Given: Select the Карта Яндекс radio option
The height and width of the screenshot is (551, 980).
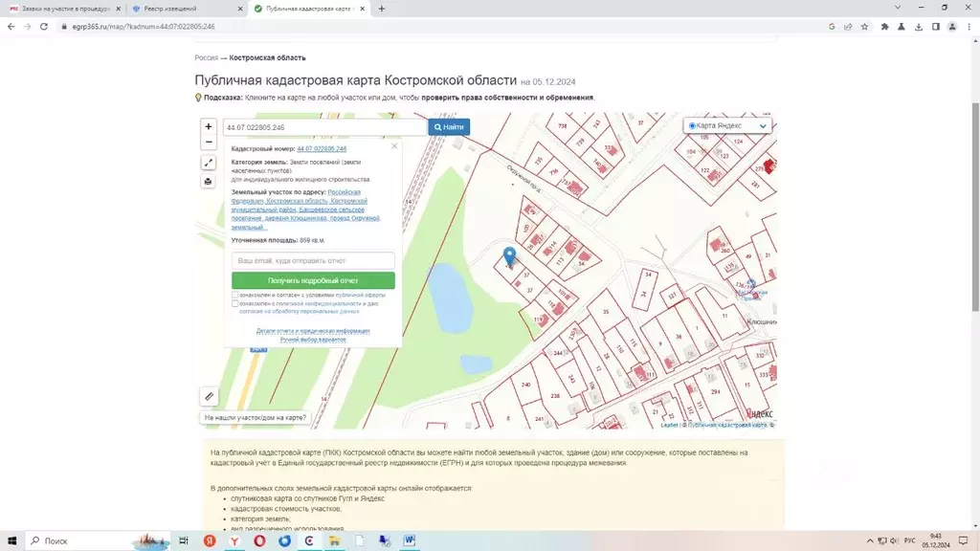Looking at the screenshot, I should click(692, 125).
